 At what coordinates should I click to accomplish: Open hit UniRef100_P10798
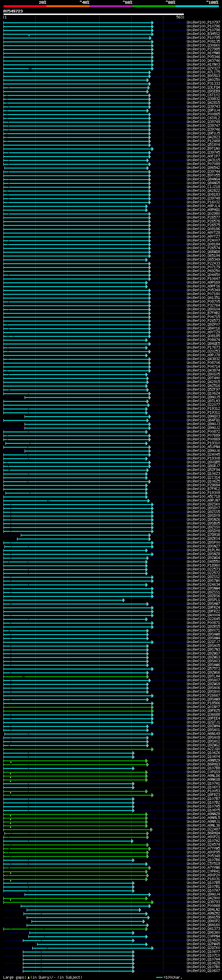(x=203, y=30)
